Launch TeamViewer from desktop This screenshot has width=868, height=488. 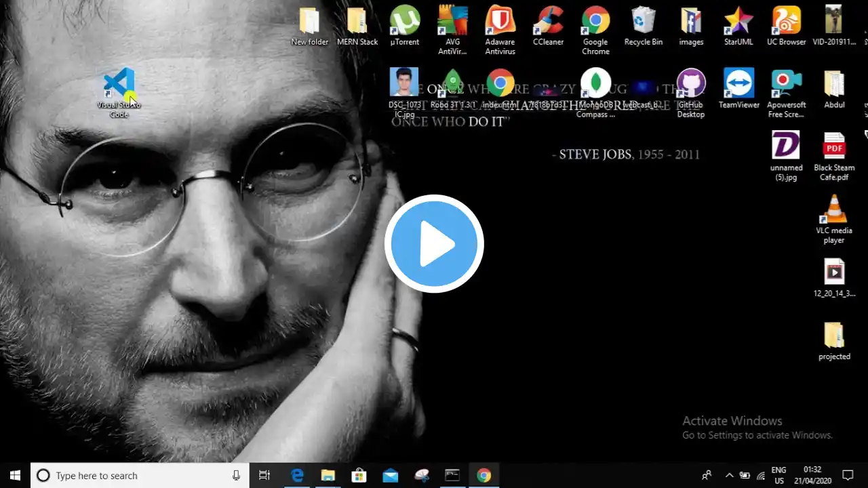point(738,89)
